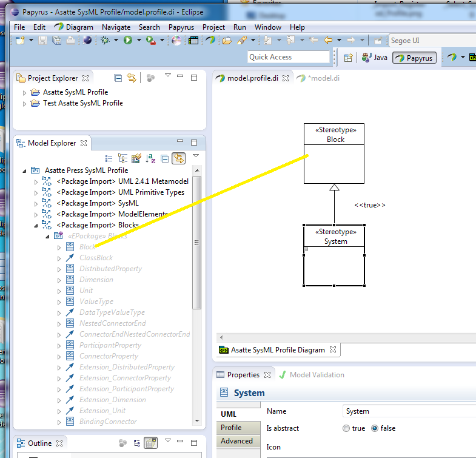Screen dimensions: 476x458
Task: Toggle Model Explorer Link with Editor button
Action: click(x=178, y=158)
